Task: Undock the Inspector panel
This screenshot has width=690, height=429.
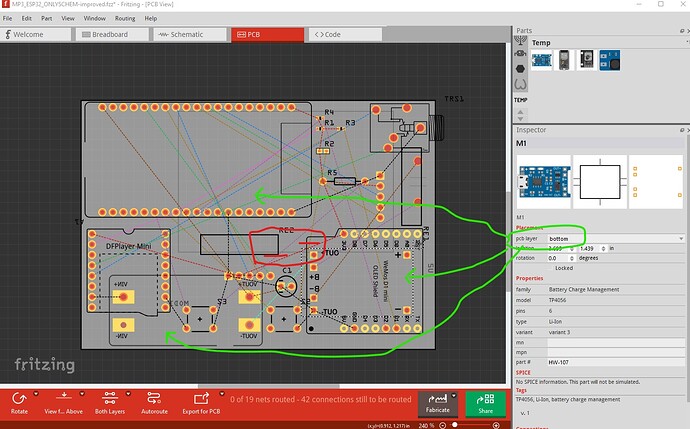Action: click(x=682, y=130)
